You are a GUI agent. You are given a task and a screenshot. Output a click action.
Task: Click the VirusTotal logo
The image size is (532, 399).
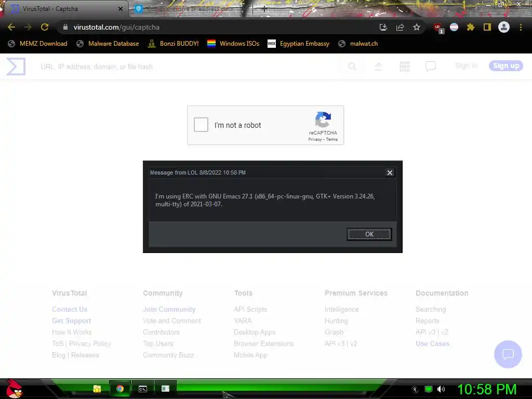[x=16, y=66]
